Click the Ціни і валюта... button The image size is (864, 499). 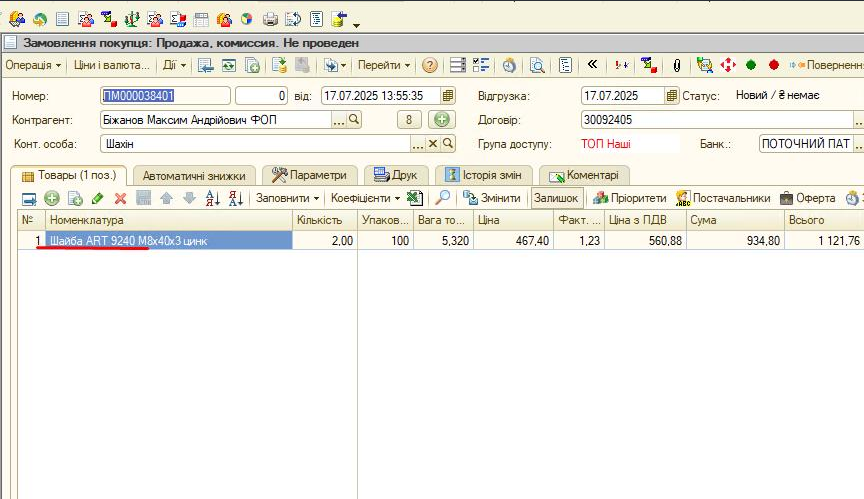pos(111,65)
